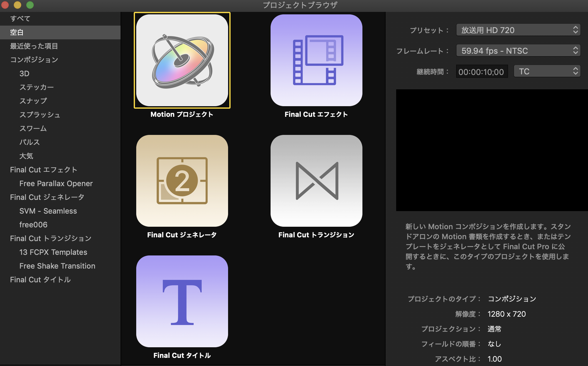Select Final Cut トランジション in the sidebar
Viewport: 588px width, 366px height.
click(x=60, y=239)
